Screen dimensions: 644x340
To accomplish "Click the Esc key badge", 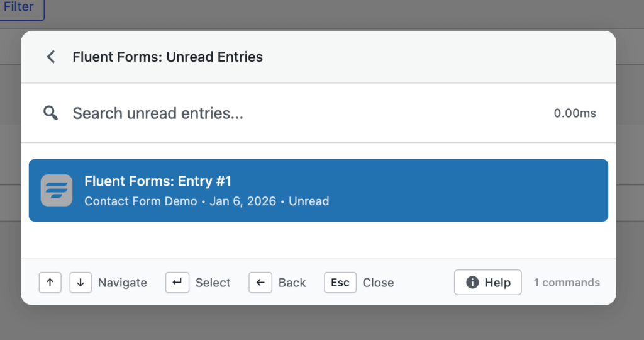I will (340, 283).
